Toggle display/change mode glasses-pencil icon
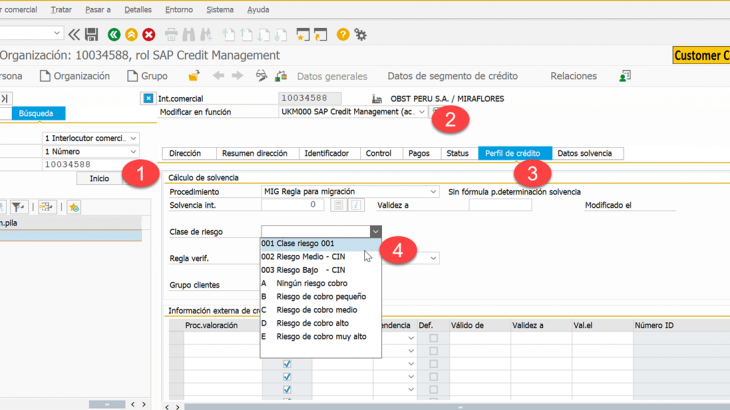The image size is (730, 410). click(261, 76)
